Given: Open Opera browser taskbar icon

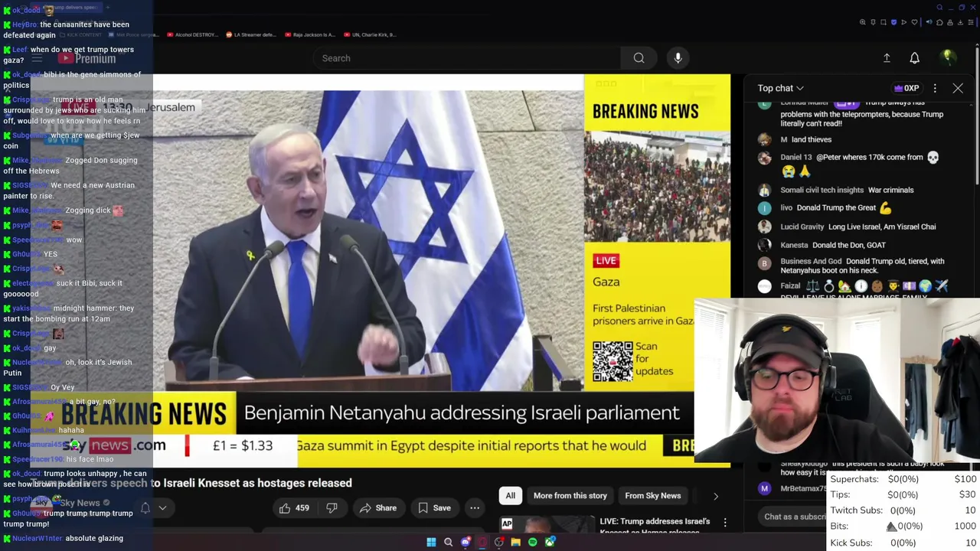Looking at the screenshot, I should (x=482, y=542).
